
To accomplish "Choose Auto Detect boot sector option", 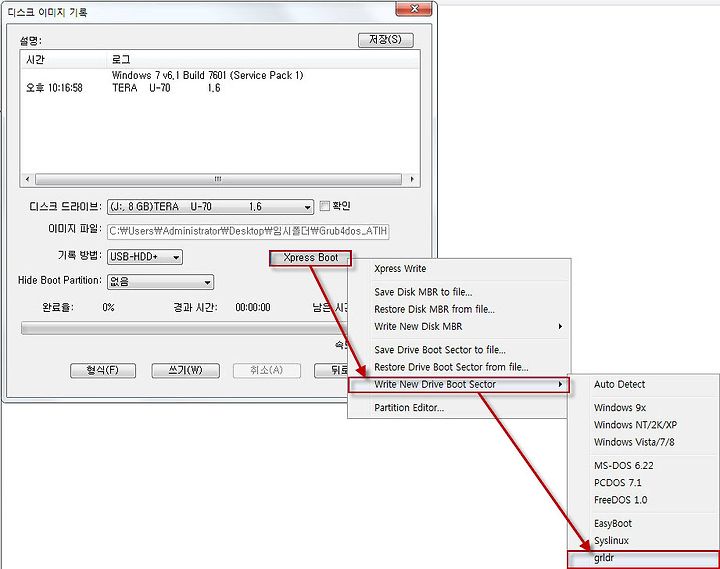I will pyautogui.click(x=644, y=384).
